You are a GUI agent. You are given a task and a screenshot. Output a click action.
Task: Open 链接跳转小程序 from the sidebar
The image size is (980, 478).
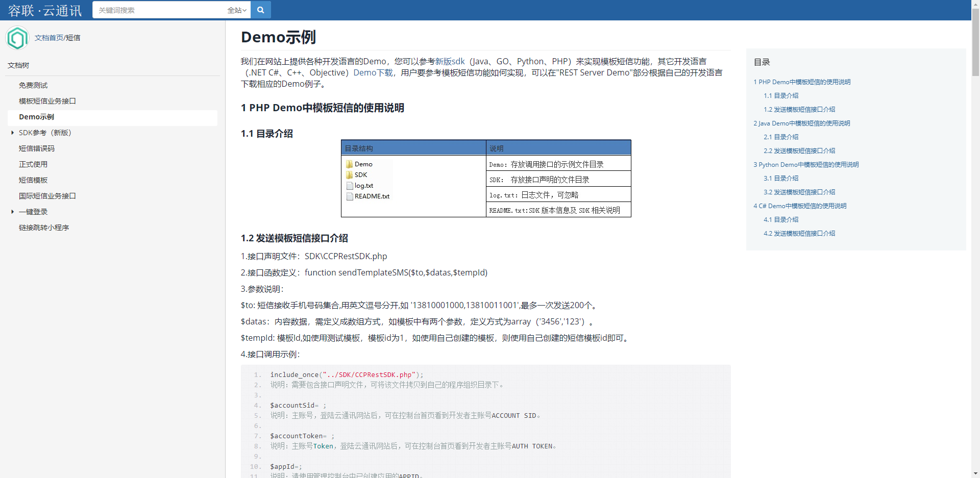point(44,228)
